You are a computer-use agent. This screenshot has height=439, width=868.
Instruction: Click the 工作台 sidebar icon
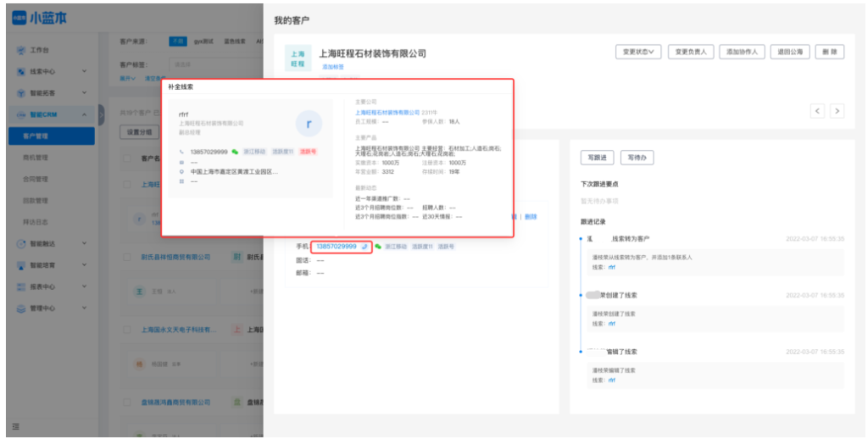click(x=21, y=50)
